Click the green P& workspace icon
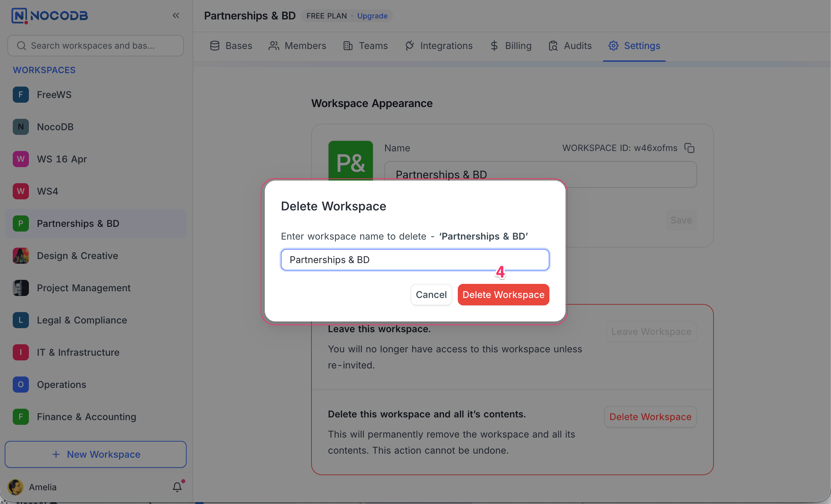The image size is (831, 504). 350,160
